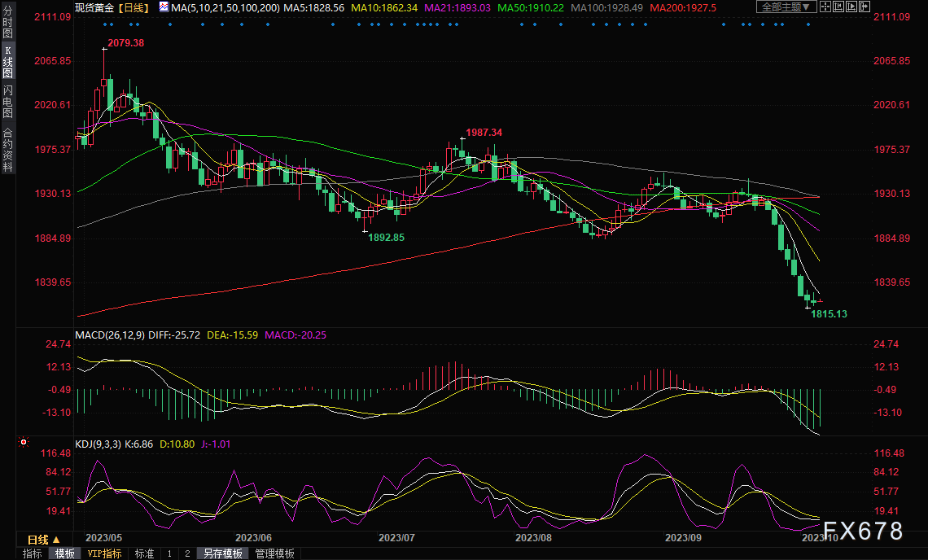Switch to 分时图 view tab
Viewport: 928px width, 560px height.
7,23
